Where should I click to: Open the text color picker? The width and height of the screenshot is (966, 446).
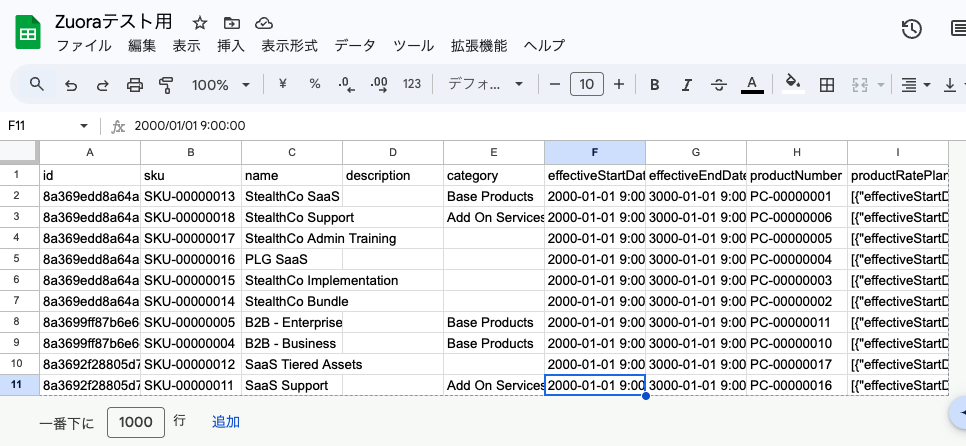752,84
